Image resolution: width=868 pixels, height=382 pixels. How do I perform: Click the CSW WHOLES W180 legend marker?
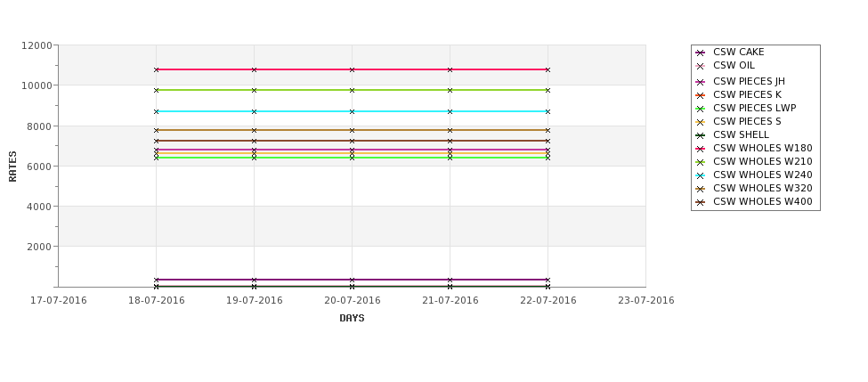tap(701, 149)
